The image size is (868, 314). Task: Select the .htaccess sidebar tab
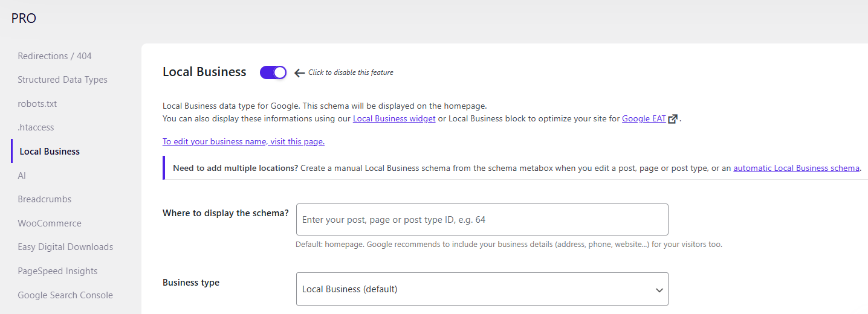point(36,127)
